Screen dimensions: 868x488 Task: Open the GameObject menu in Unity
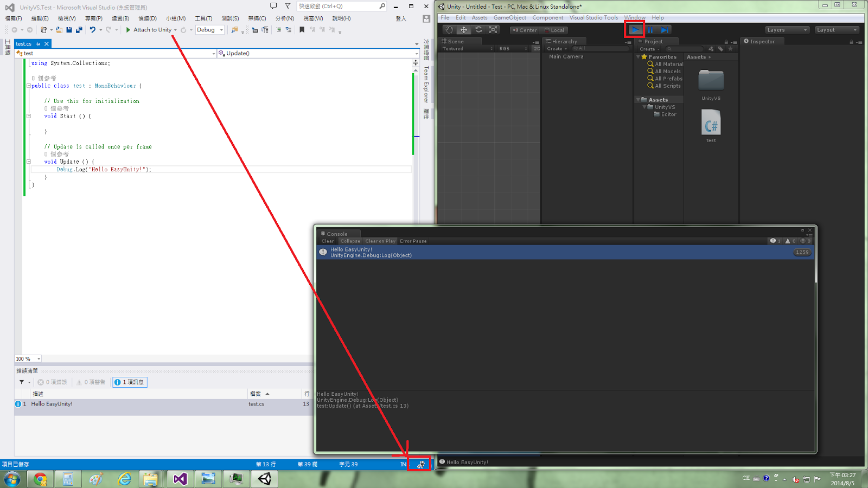pyautogui.click(x=509, y=17)
